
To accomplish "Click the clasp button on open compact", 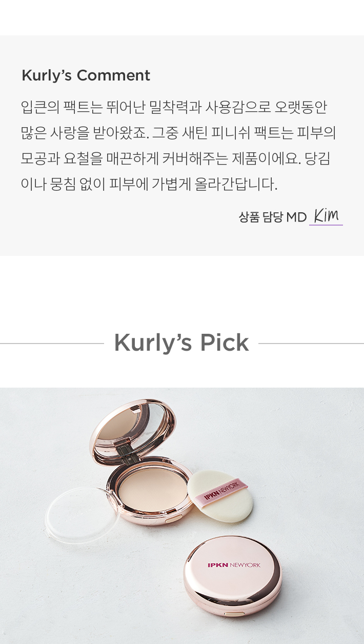I will pos(174,520).
